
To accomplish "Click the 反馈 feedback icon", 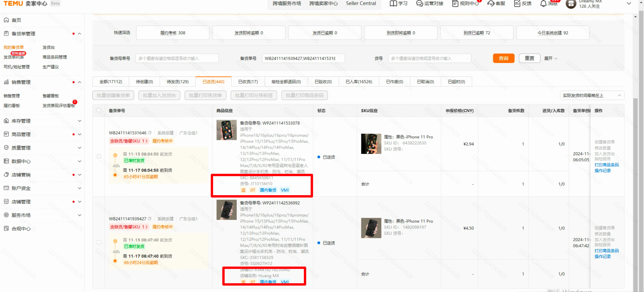I will [x=517, y=3].
